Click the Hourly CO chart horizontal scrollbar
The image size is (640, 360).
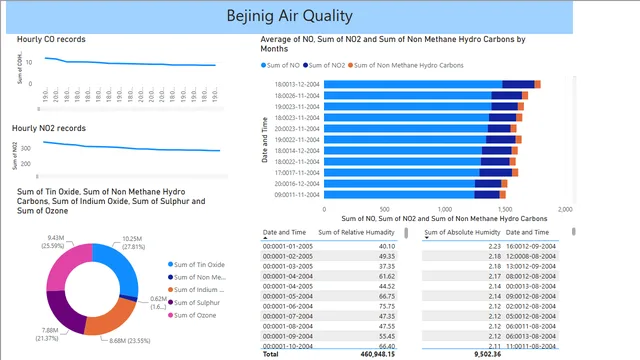pos(131,109)
